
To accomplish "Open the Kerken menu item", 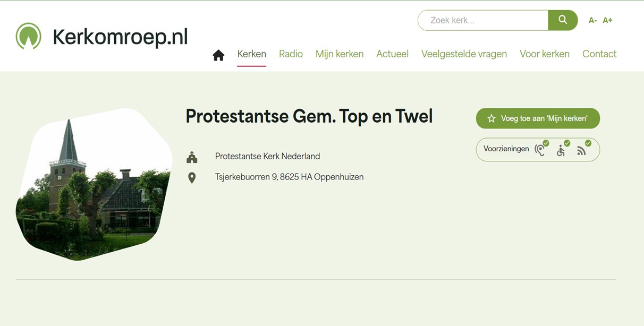I will [x=252, y=54].
